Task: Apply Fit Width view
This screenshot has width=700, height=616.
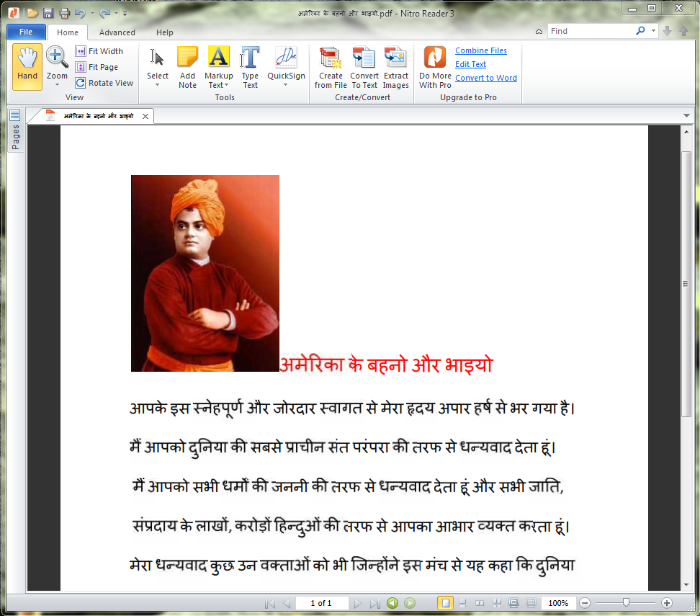Action: pyautogui.click(x=99, y=51)
